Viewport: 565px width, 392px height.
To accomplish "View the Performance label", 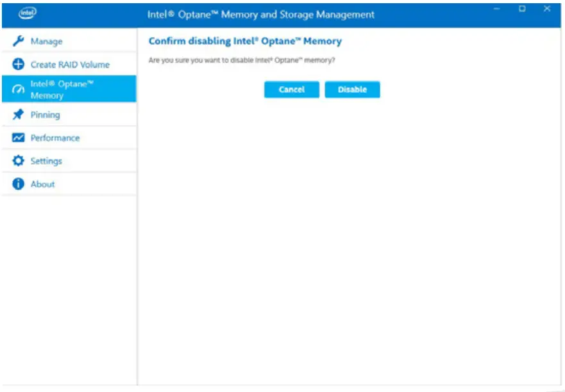I will pyautogui.click(x=55, y=138).
